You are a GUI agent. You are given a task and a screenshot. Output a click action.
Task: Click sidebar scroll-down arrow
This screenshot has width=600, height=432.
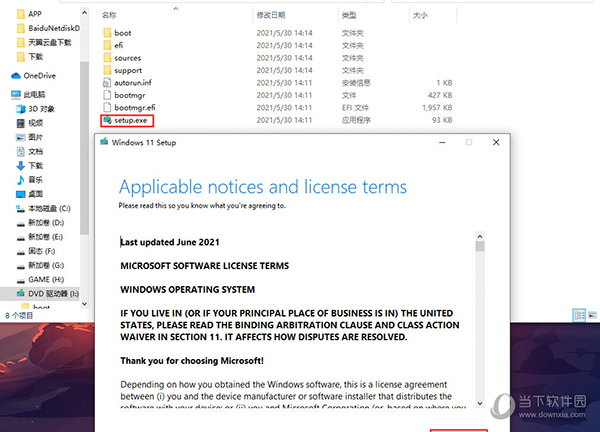85,304
